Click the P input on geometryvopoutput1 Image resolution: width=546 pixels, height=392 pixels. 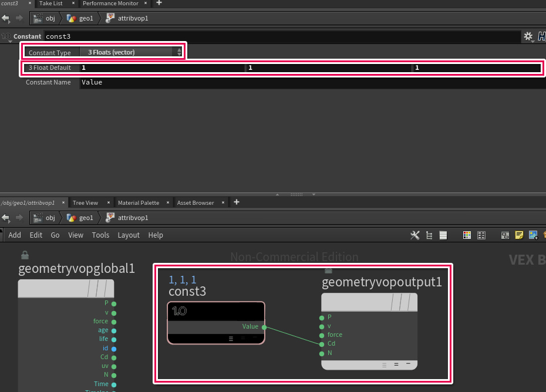pyautogui.click(x=322, y=318)
